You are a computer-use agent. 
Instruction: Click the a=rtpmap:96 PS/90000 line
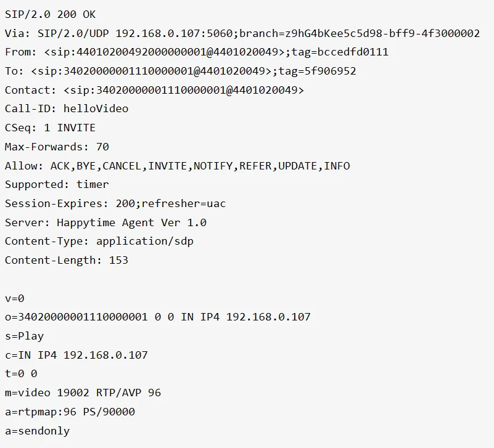[x=70, y=412]
